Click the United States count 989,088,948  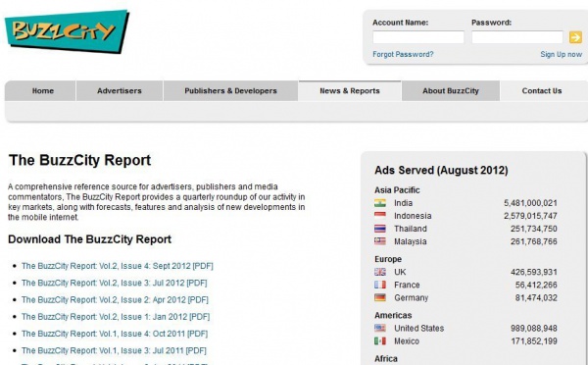pos(534,328)
